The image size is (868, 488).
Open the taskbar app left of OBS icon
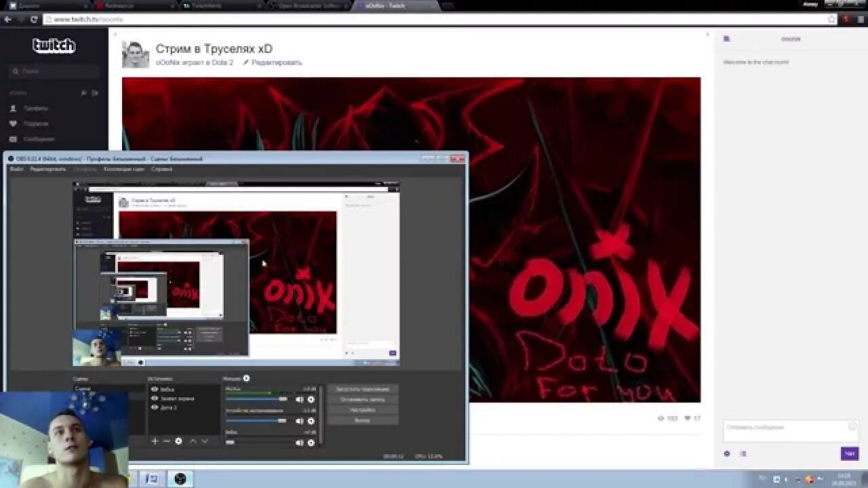153,479
